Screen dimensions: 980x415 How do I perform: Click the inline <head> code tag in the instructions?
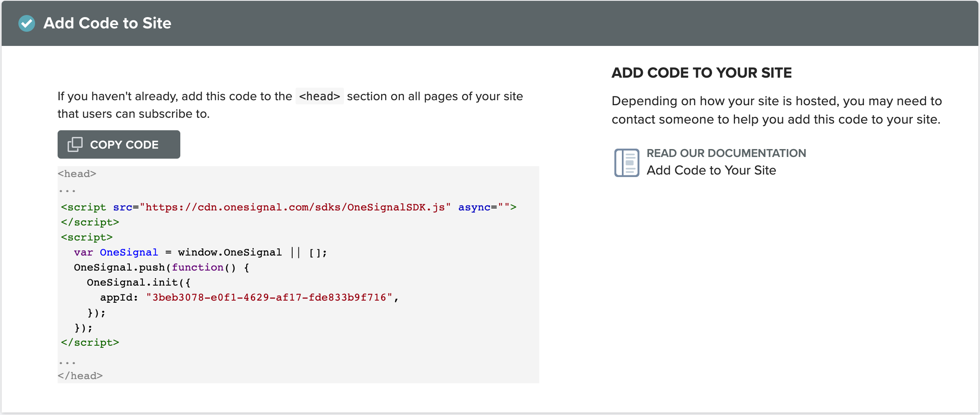tap(320, 96)
